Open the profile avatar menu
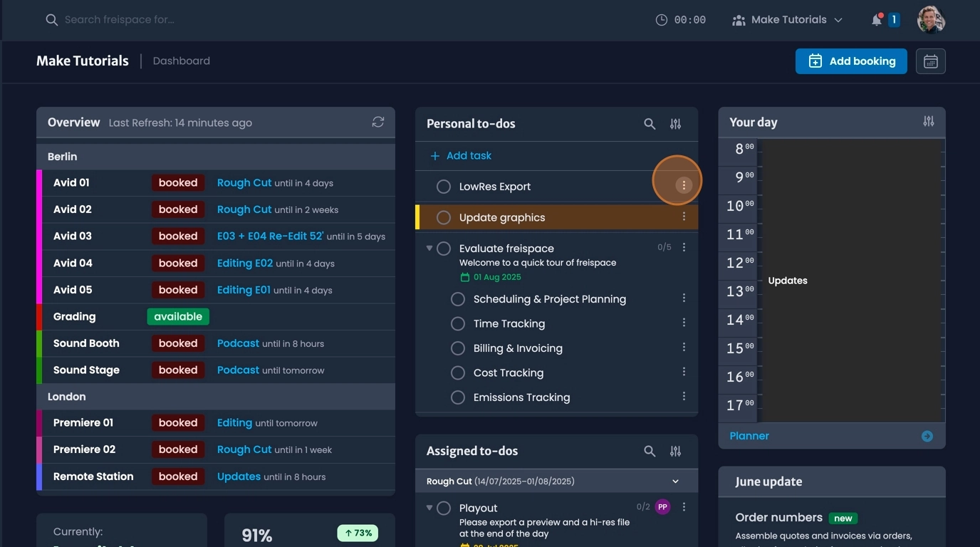Image resolution: width=980 pixels, height=547 pixels. [932, 19]
